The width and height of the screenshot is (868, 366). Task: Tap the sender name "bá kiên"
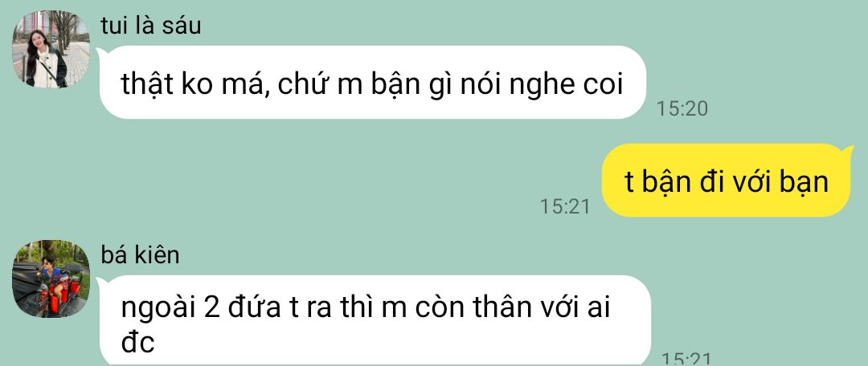point(140,255)
